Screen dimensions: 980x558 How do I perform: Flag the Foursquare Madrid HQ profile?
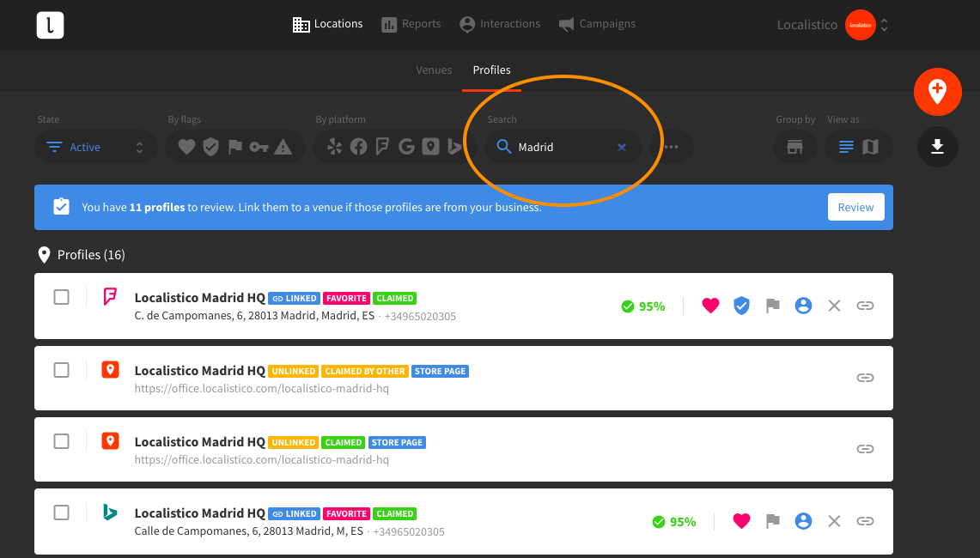pyautogui.click(x=772, y=306)
